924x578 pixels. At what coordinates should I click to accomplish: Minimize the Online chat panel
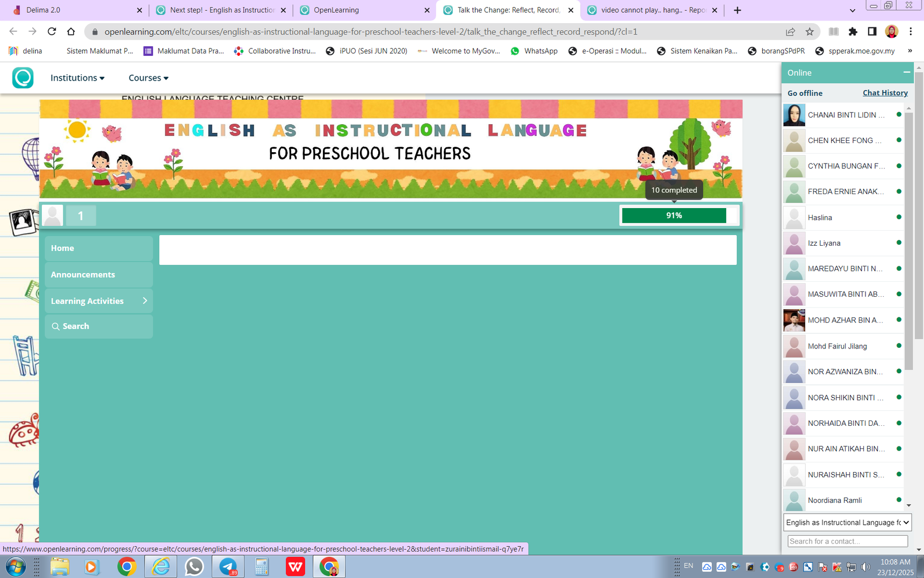(x=907, y=72)
